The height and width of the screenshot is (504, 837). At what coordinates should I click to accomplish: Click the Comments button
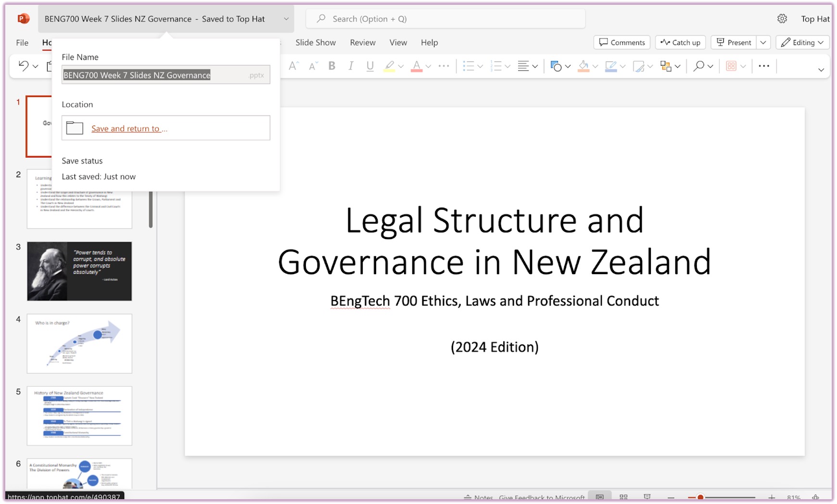point(622,42)
